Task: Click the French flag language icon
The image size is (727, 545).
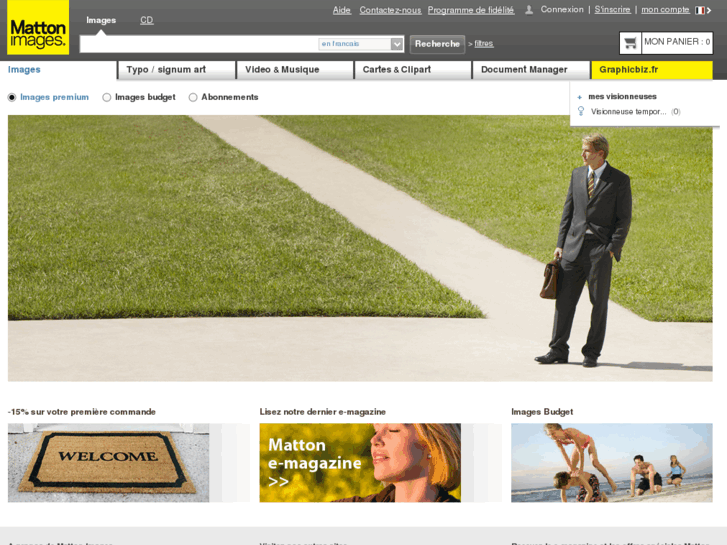Action: pyautogui.click(x=700, y=10)
